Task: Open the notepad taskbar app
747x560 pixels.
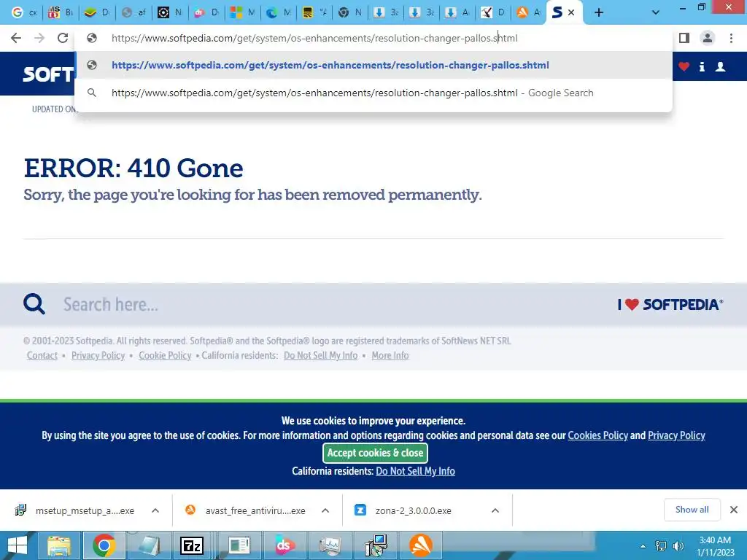Action: (149, 545)
